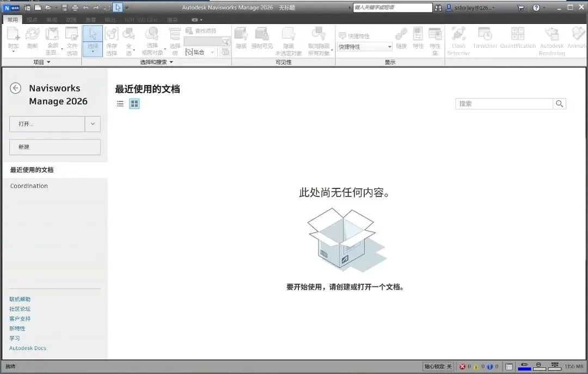Open the Autodesk Docs link
This screenshot has width=588, height=374.
[28, 348]
